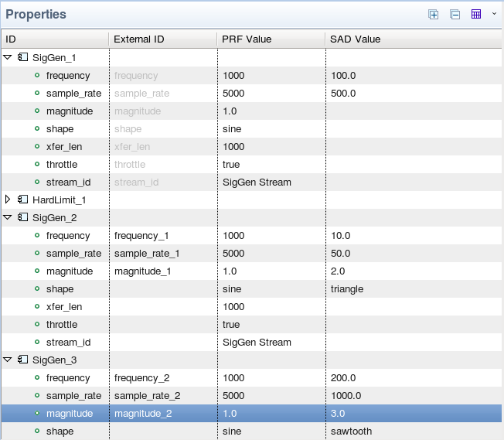Screen dimensions: 504x440
Task: Click SAD value 3.0 in highlighted row
Action: (338, 413)
